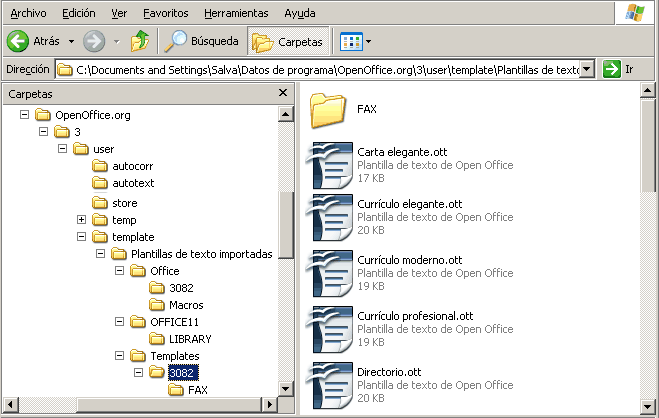
Task: Click the Windows flag logo icon
Action: (635, 13)
